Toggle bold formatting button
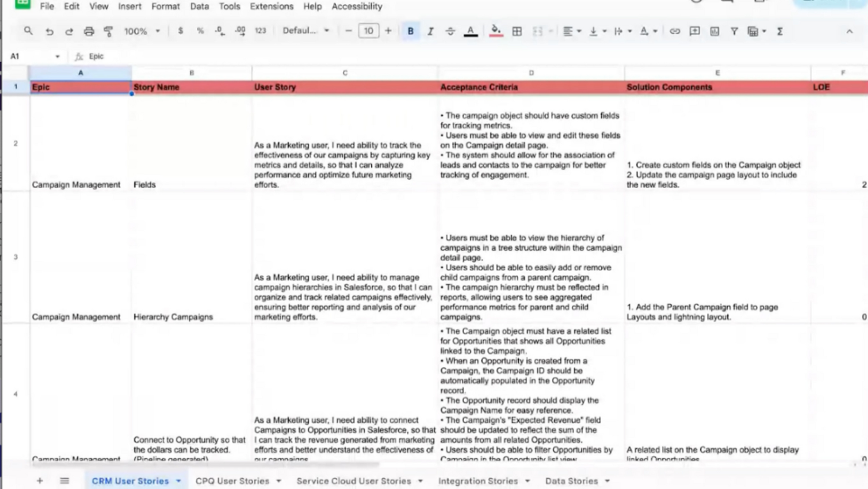This screenshot has height=489, width=868. click(x=410, y=31)
